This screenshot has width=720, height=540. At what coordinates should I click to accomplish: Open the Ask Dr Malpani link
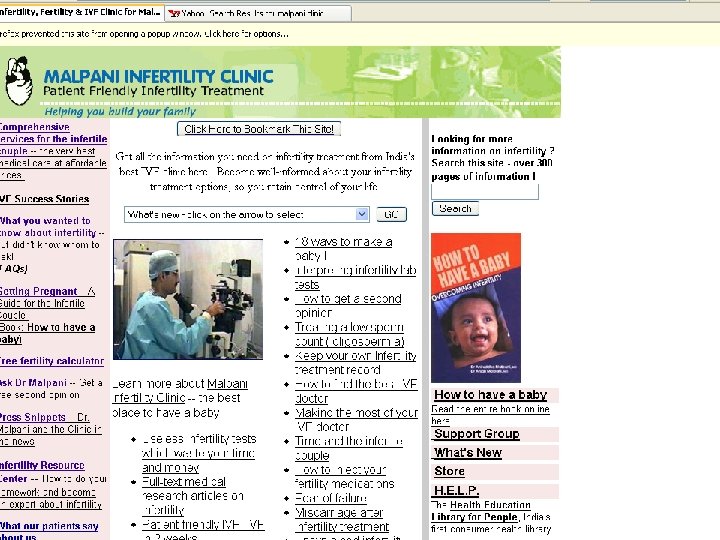pos(33,382)
